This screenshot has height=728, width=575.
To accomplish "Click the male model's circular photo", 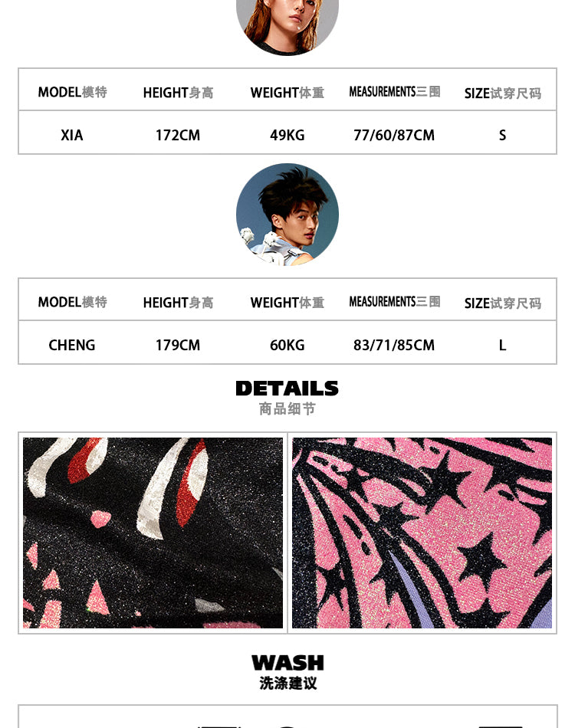I will (287, 214).
